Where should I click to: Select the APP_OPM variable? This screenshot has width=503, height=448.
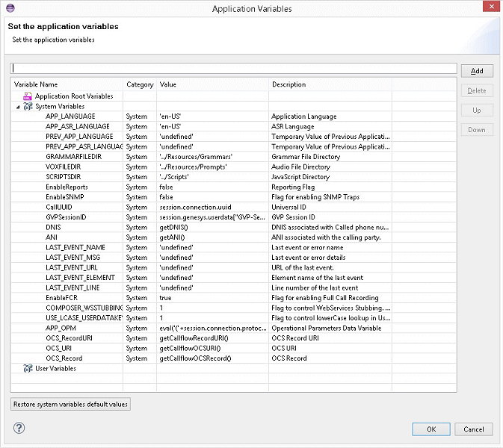(x=61, y=329)
